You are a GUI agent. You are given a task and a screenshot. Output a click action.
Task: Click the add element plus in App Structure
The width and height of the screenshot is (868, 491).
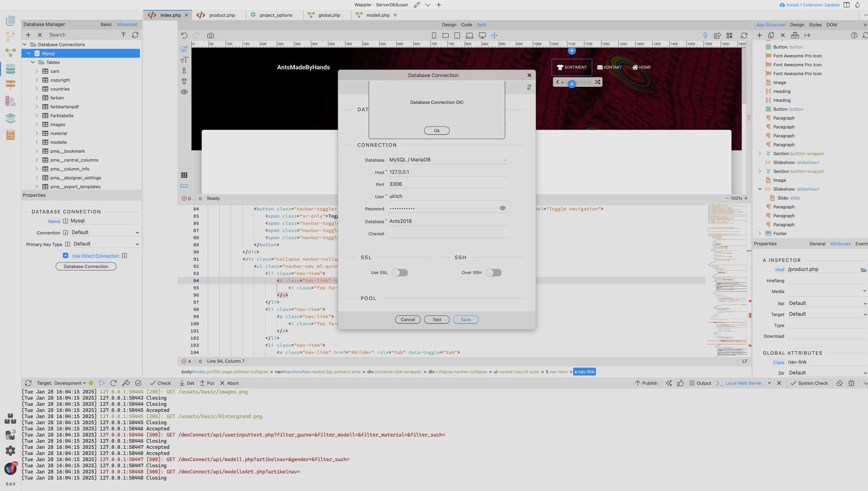tap(759, 35)
